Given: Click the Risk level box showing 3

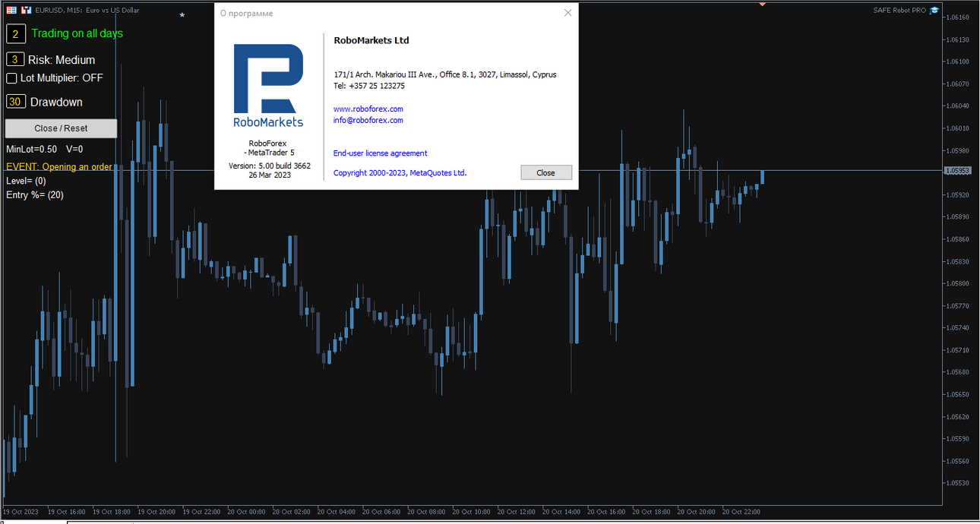Looking at the screenshot, I should pyautogui.click(x=15, y=59).
